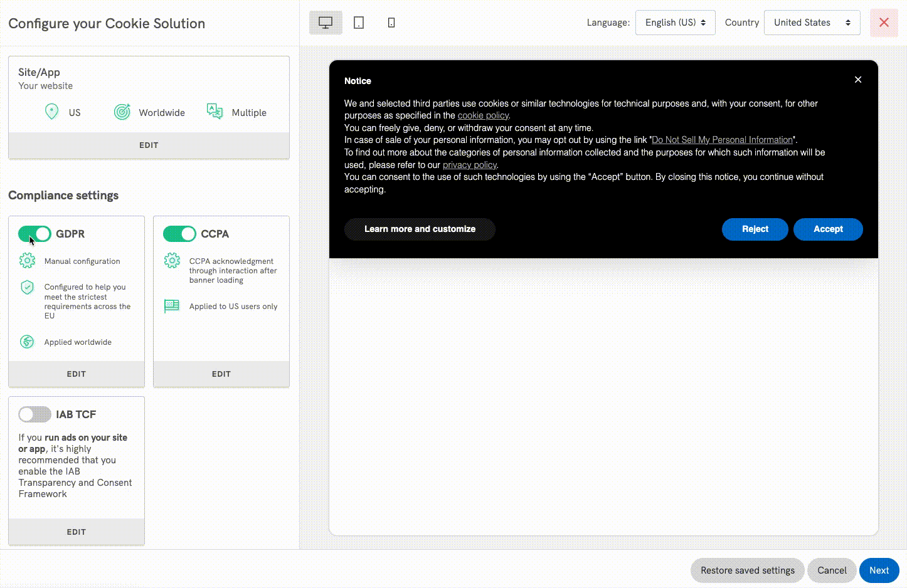Click the Multiple languages icon
The image size is (907, 588).
pyautogui.click(x=215, y=112)
